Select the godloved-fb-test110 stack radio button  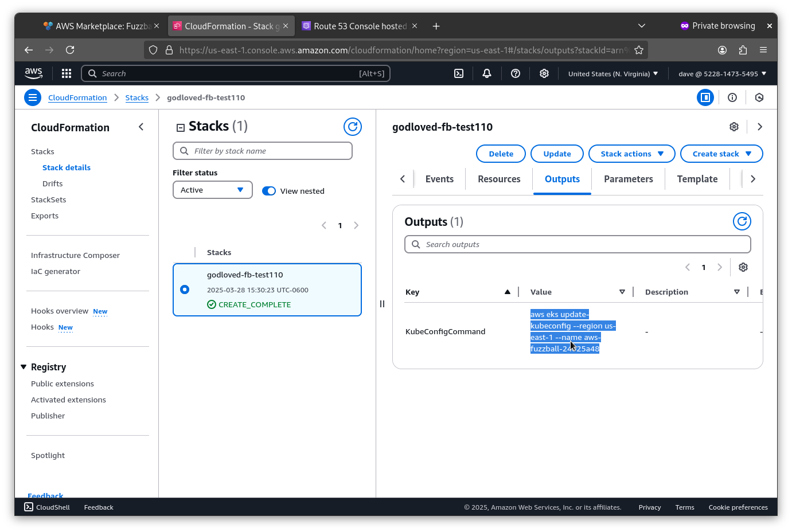coord(185,289)
